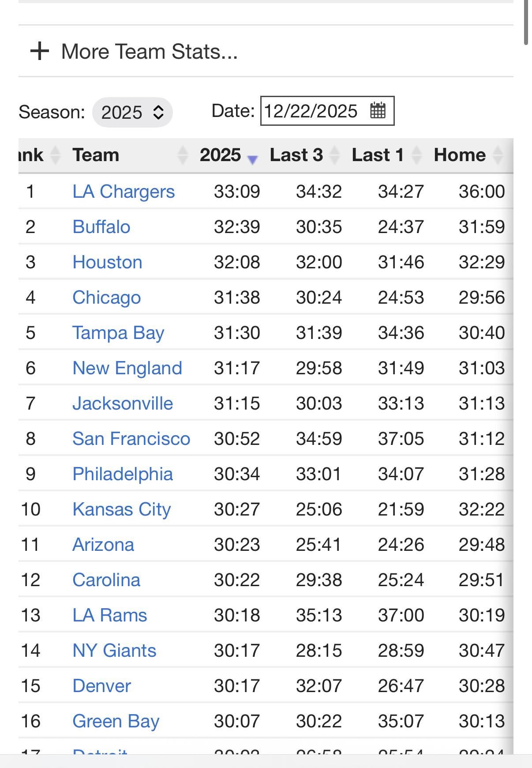Open the Season 2025 dropdown
Screen dimensions: 532x768
coord(132,112)
